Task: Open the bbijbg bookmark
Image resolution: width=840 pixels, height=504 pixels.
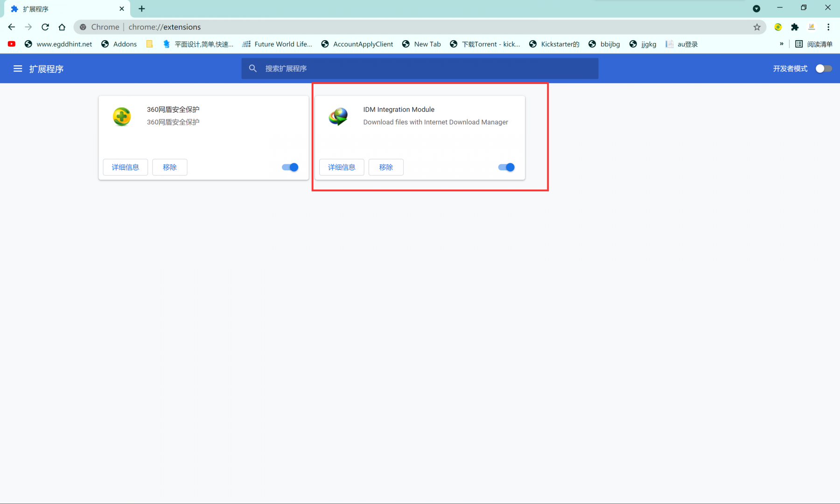Action: coord(604,44)
